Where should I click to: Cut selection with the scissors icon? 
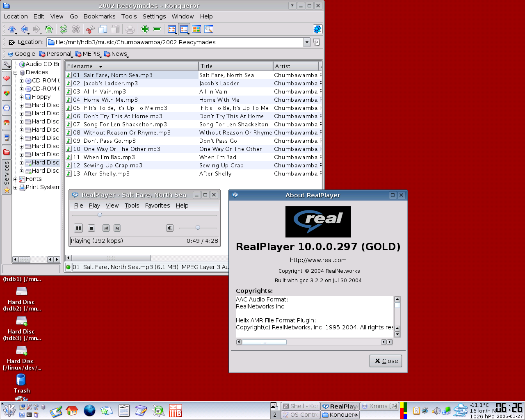tap(90, 29)
